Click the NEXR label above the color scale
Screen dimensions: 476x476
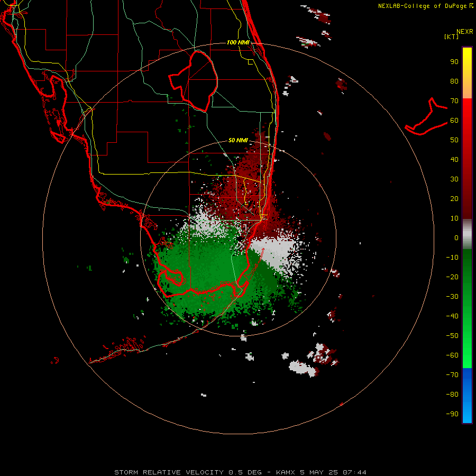[x=465, y=32]
